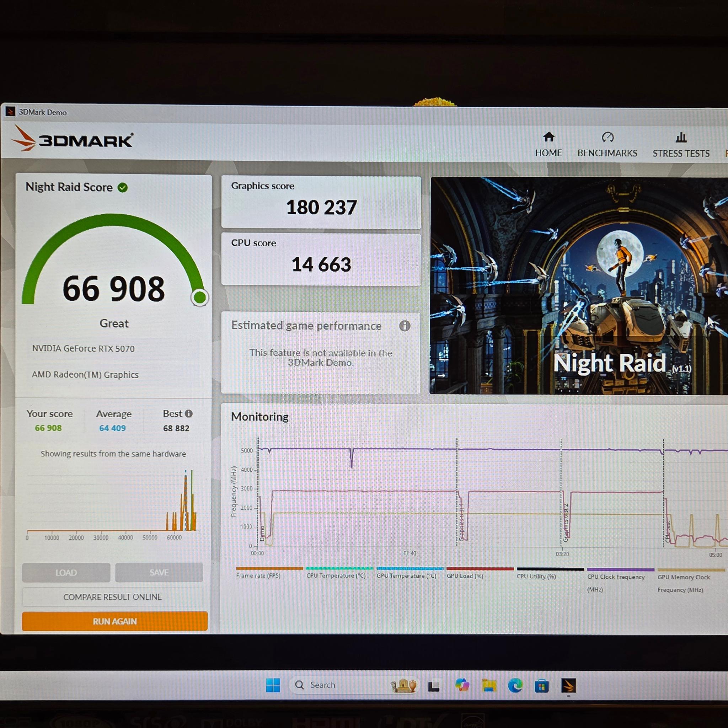Click the score gauge indicator knob

click(199, 297)
